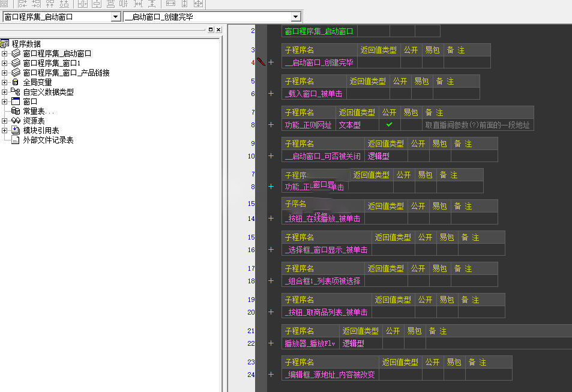Click subroutine name _按钮_在线播放_被单击

(323, 219)
